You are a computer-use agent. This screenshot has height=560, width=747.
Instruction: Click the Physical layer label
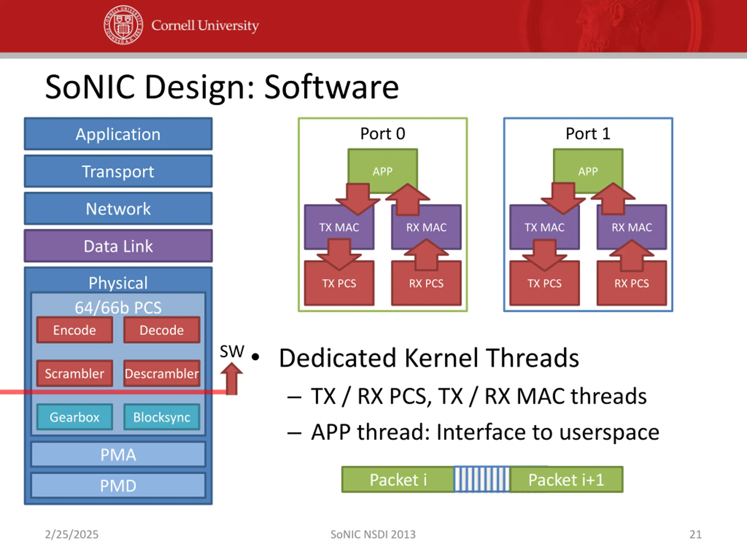118,283
